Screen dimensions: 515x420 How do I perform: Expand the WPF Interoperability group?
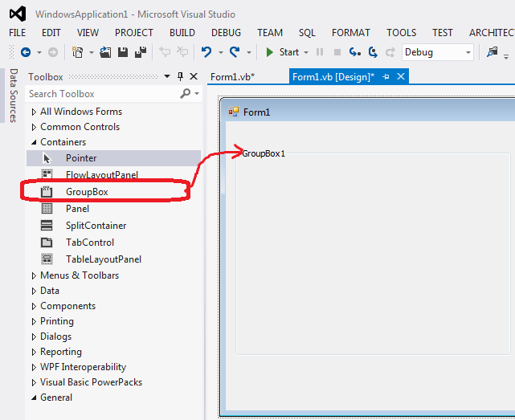[x=34, y=368]
